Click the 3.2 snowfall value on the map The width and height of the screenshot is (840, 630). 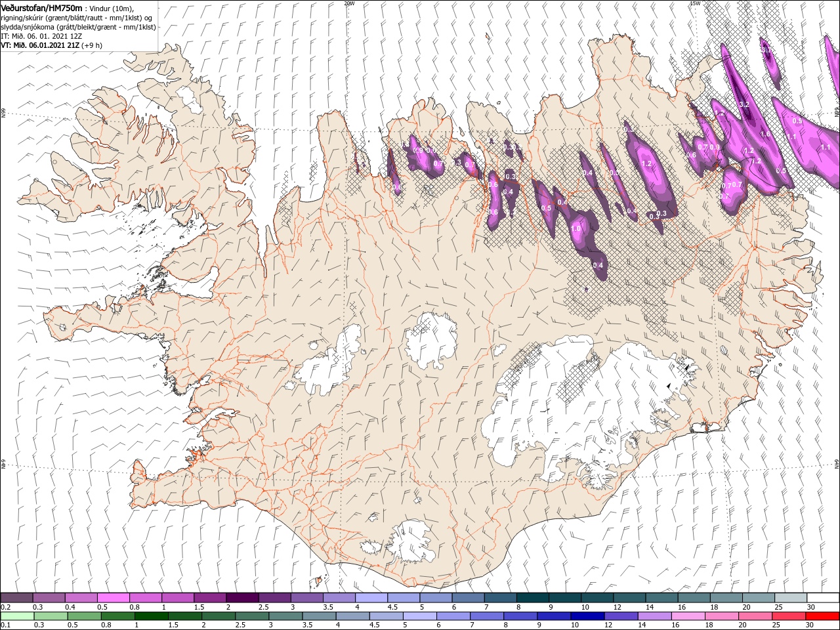click(x=744, y=105)
